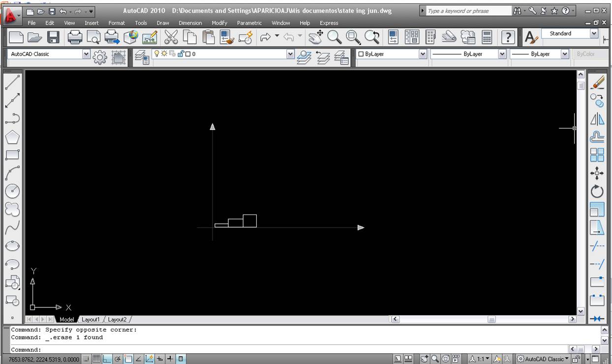Activate the Mirror tool
The image size is (612, 364).
coord(597,119)
